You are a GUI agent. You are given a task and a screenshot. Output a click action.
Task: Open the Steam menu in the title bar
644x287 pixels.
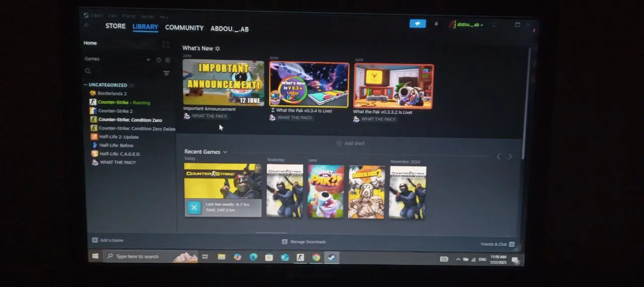click(x=97, y=16)
